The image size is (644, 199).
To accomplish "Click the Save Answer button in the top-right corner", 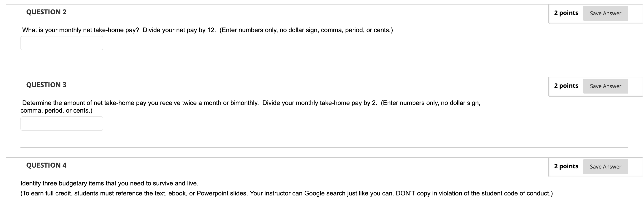I will tap(605, 13).
